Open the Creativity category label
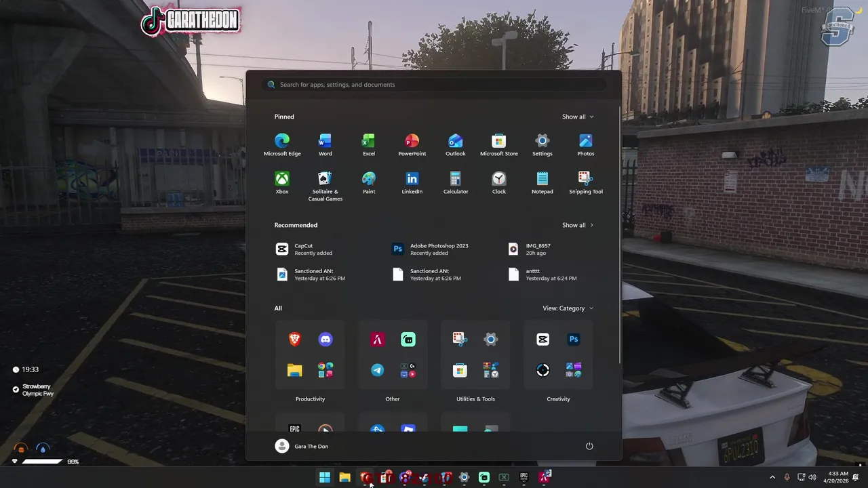The image size is (868, 488). pyautogui.click(x=558, y=399)
